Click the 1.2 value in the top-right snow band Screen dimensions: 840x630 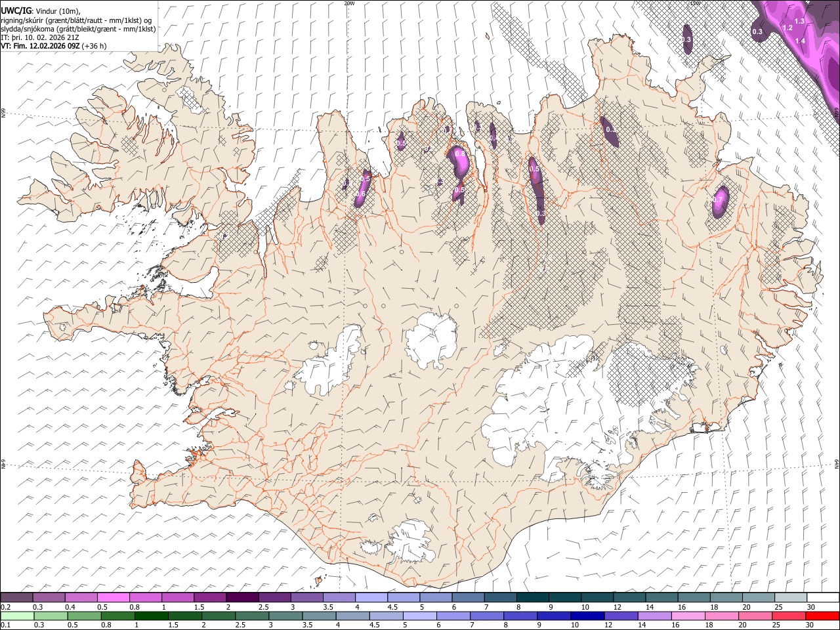click(x=788, y=28)
